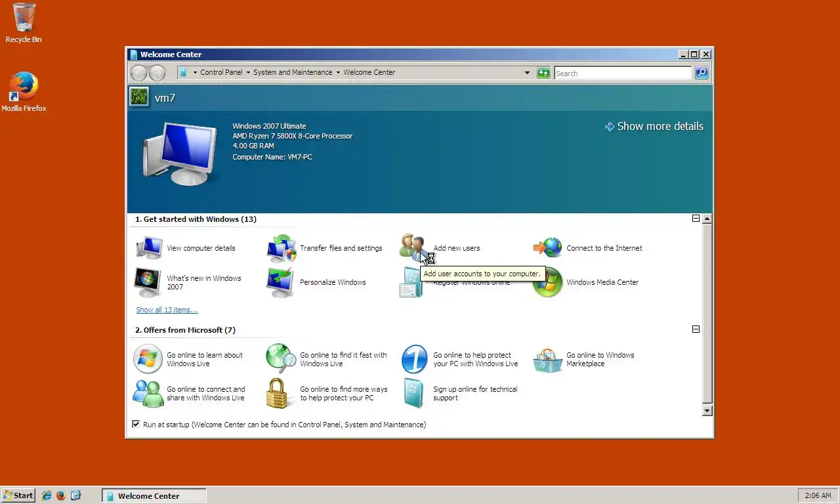This screenshot has width=840, height=504.
Task: Click the Connect to the Internet label
Action: click(x=604, y=248)
